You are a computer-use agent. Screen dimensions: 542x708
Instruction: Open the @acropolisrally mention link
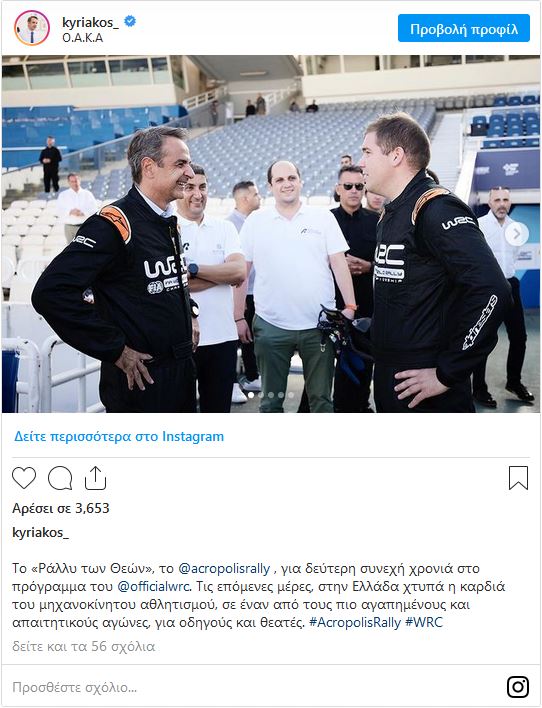pyautogui.click(x=224, y=568)
